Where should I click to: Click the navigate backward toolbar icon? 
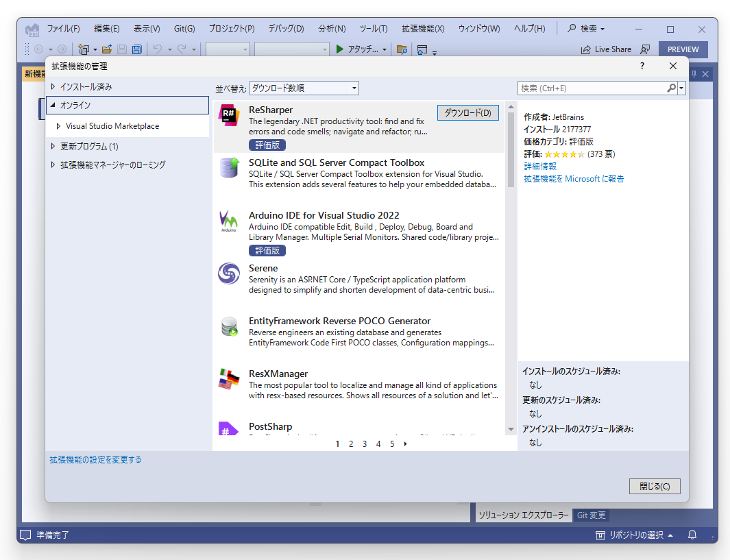[x=38, y=49]
